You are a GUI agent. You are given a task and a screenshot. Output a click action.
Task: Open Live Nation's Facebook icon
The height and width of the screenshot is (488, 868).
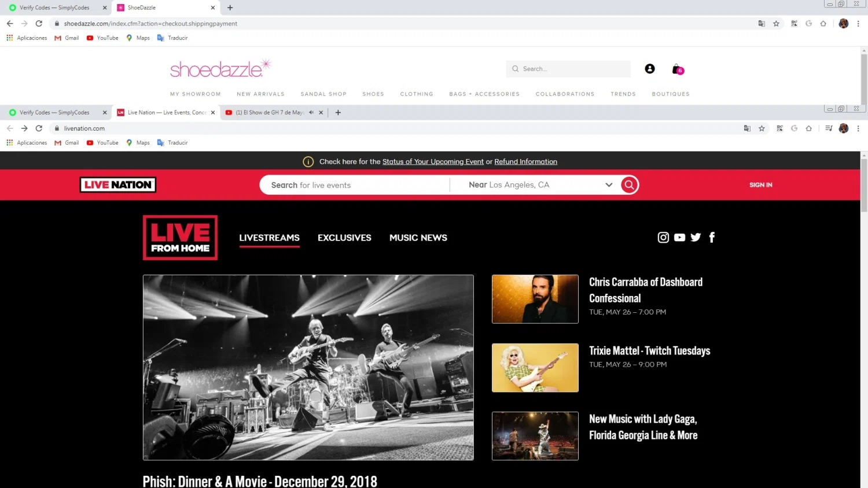coord(712,238)
